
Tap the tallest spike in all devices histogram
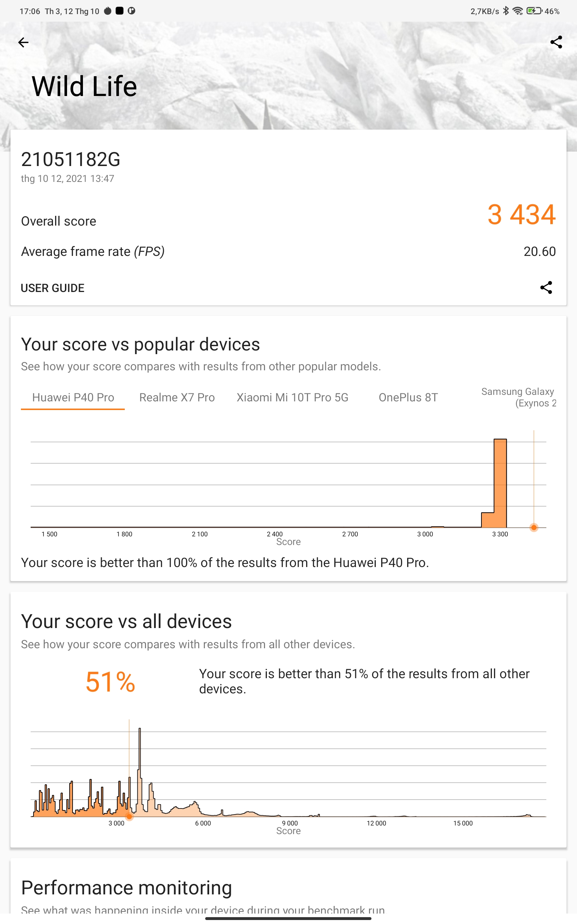coord(140,771)
